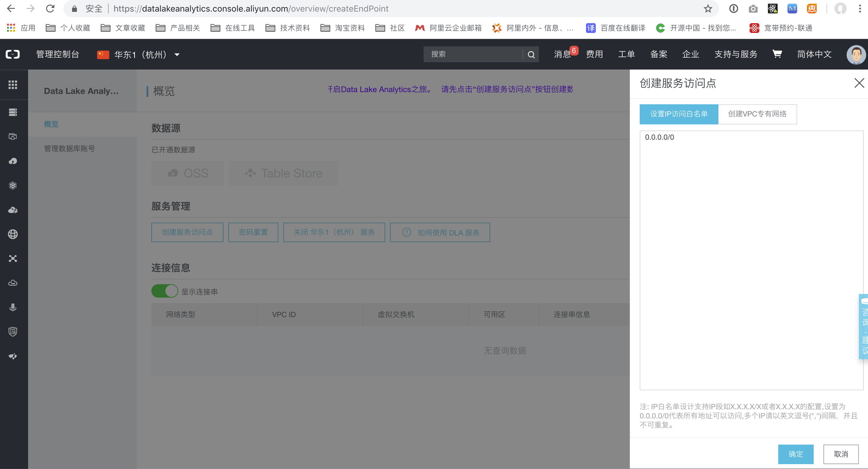Click the React DevTools extension icon
Image resolution: width=868 pixels, height=469 pixels.
point(772,9)
